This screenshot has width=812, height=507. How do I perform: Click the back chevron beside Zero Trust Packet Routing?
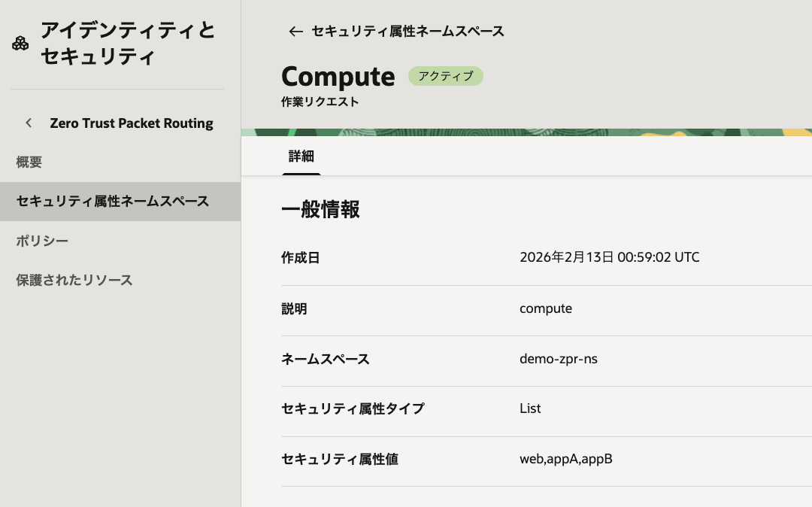tap(29, 123)
